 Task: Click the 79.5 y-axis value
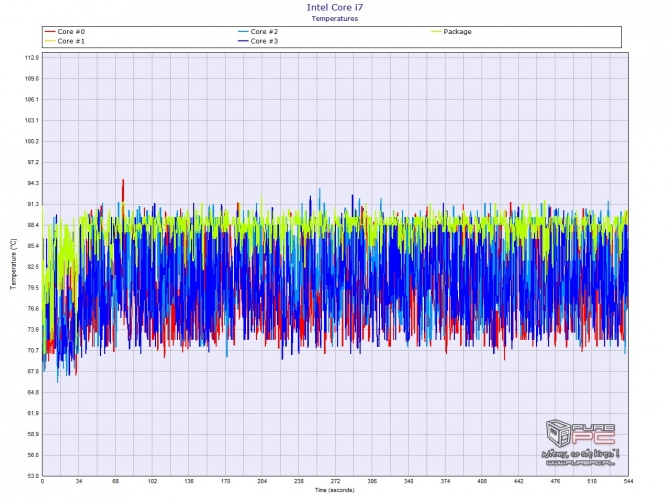tap(32, 288)
